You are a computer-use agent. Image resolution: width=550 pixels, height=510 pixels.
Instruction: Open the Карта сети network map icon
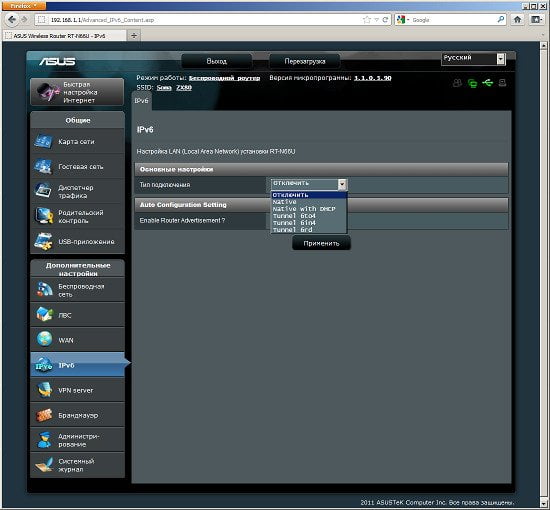pos(43,141)
